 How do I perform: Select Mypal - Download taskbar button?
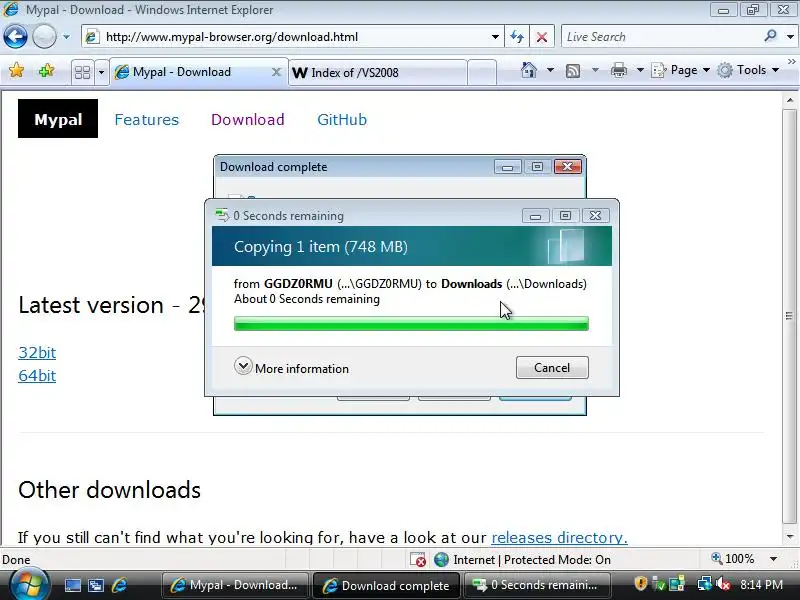(235, 585)
